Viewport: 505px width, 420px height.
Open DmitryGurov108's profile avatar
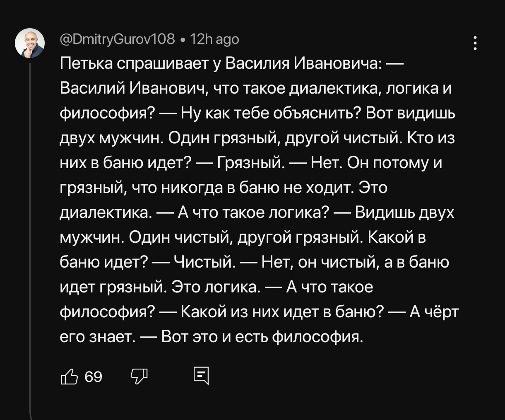point(30,43)
